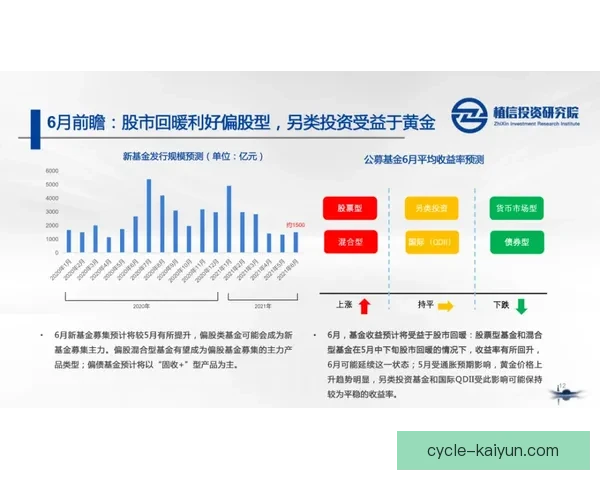
Task: Click the 植信投资研究院 logo text
Action: (536, 112)
